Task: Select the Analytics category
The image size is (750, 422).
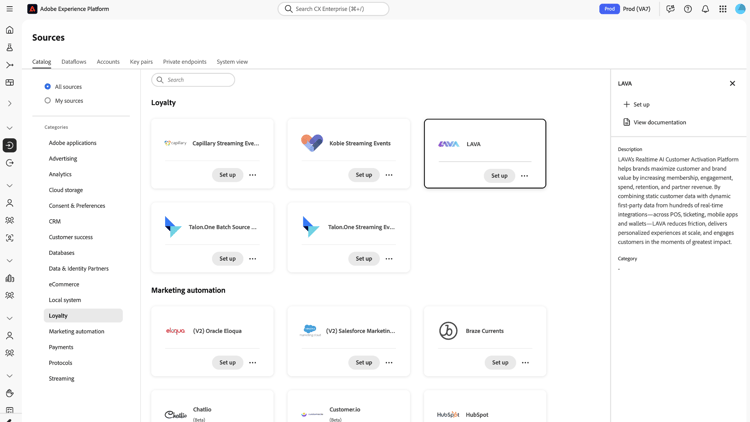Action: point(60,174)
